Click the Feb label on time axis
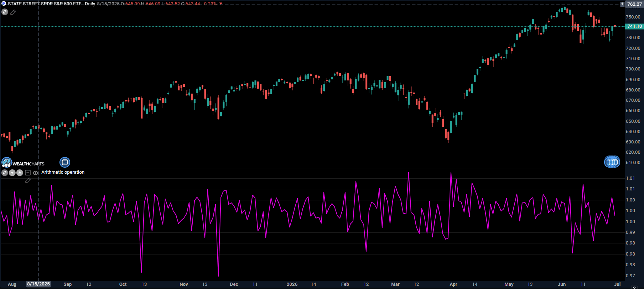This screenshot has height=289, width=644. [345, 284]
